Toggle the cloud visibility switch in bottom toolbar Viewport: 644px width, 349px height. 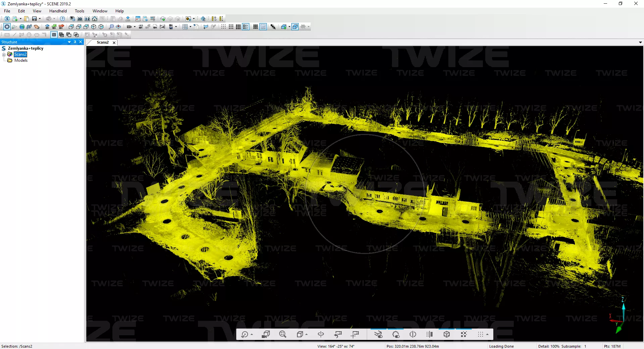pyautogui.click(x=396, y=334)
